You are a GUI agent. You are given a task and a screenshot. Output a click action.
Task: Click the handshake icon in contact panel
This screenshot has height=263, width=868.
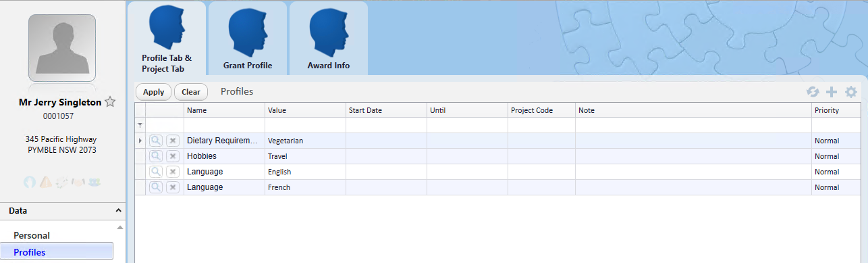(78, 182)
